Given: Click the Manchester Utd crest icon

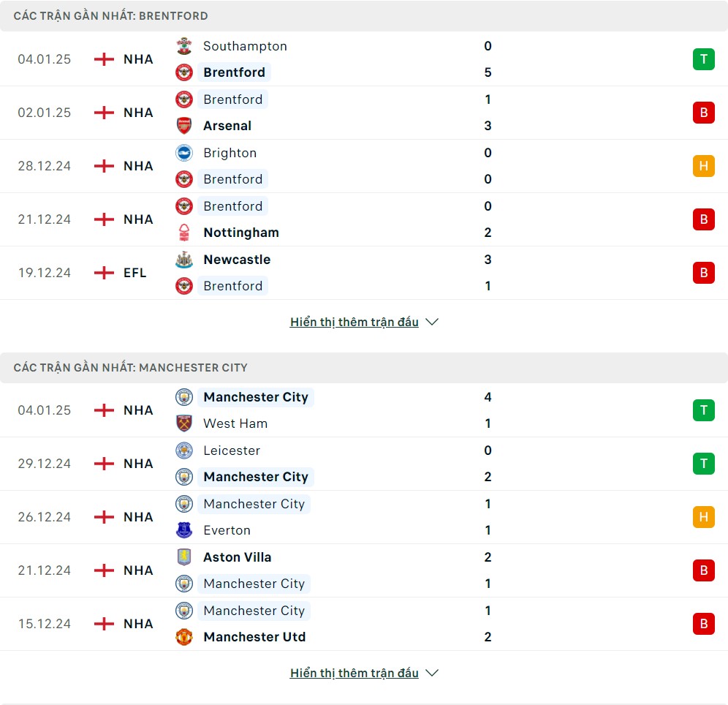Looking at the screenshot, I should pos(184,637).
